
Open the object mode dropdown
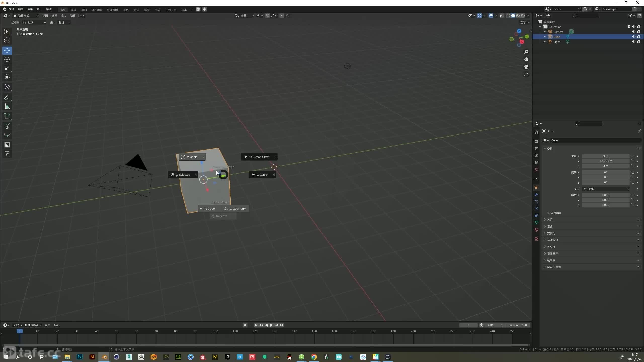[x=26, y=16]
